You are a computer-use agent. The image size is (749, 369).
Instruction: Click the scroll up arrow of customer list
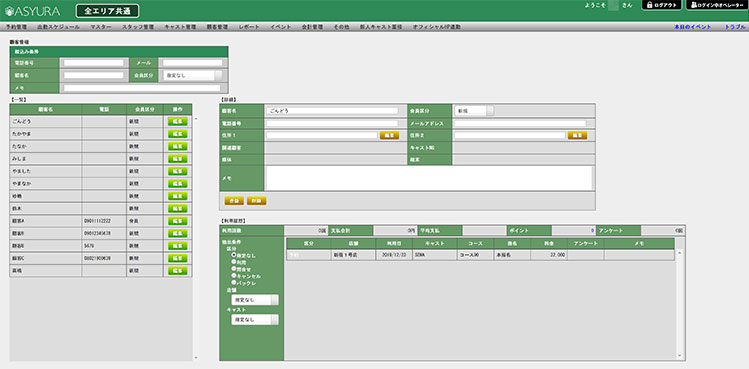[195, 119]
